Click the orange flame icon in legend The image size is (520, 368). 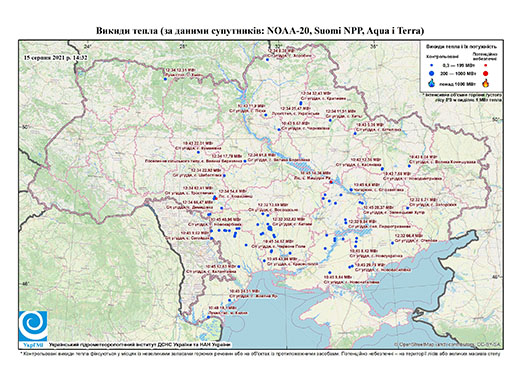click(x=486, y=83)
